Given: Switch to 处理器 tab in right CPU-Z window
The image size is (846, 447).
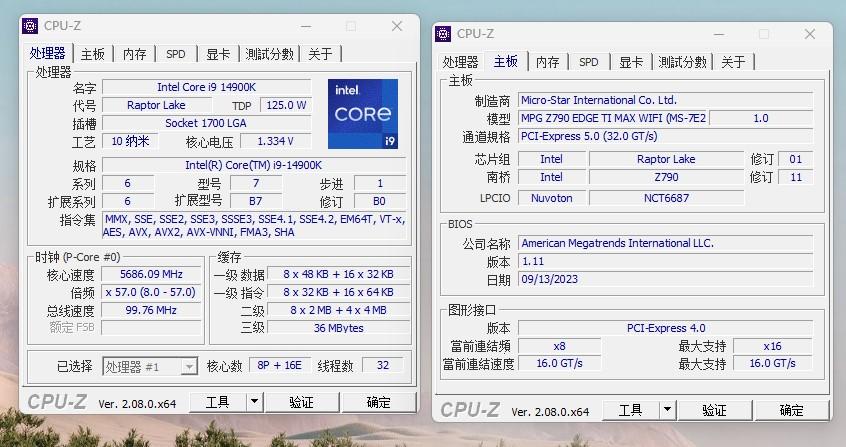Looking at the screenshot, I should tap(460, 62).
